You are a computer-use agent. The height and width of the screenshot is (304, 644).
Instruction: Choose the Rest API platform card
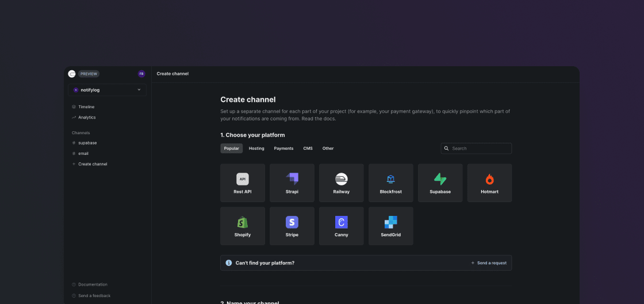point(243,183)
